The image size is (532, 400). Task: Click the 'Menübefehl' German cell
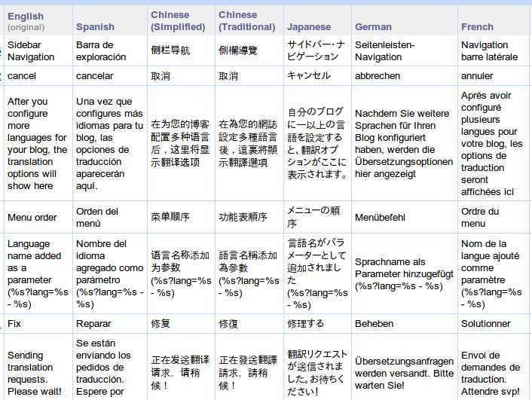coord(405,217)
